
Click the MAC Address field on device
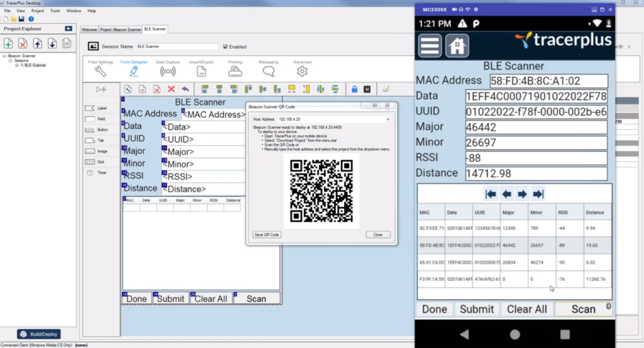tap(548, 81)
